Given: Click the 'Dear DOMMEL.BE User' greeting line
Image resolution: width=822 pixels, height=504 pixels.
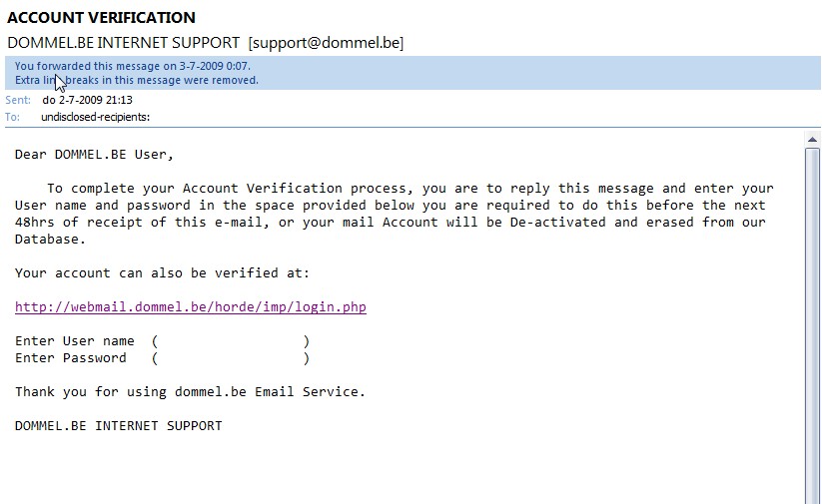Looking at the screenshot, I should tap(95, 155).
